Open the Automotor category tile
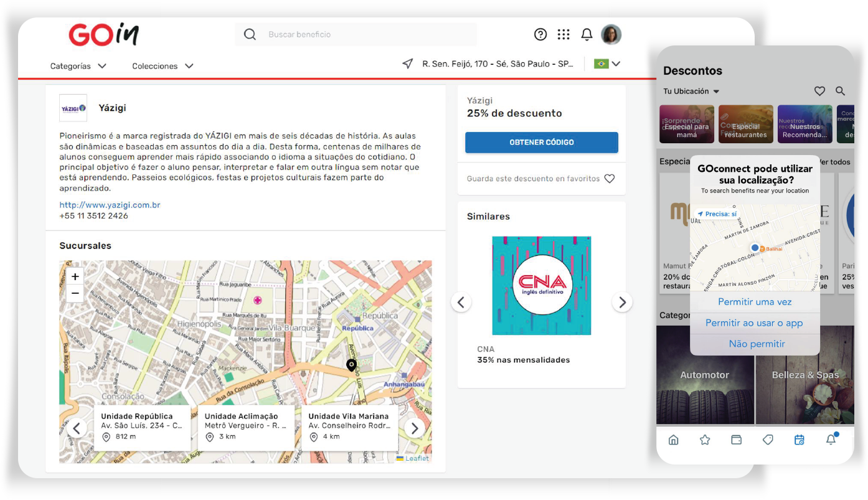This screenshot has height=500, width=868. (705, 375)
